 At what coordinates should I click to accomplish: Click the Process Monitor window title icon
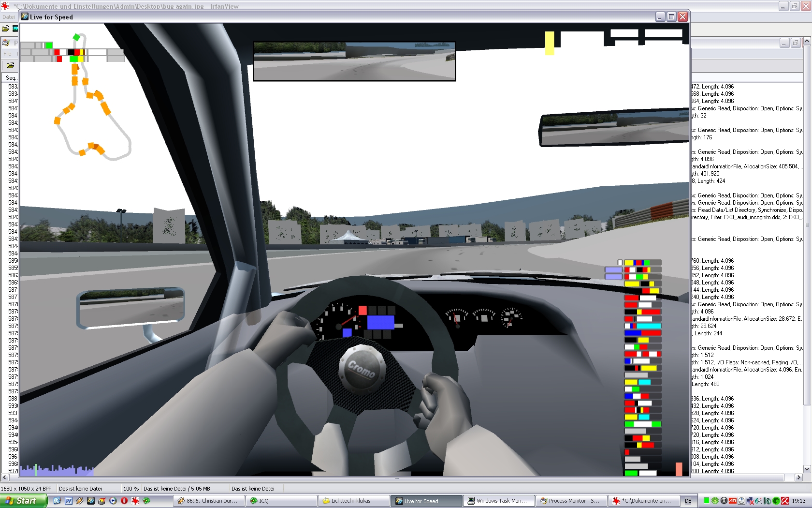[6, 43]
